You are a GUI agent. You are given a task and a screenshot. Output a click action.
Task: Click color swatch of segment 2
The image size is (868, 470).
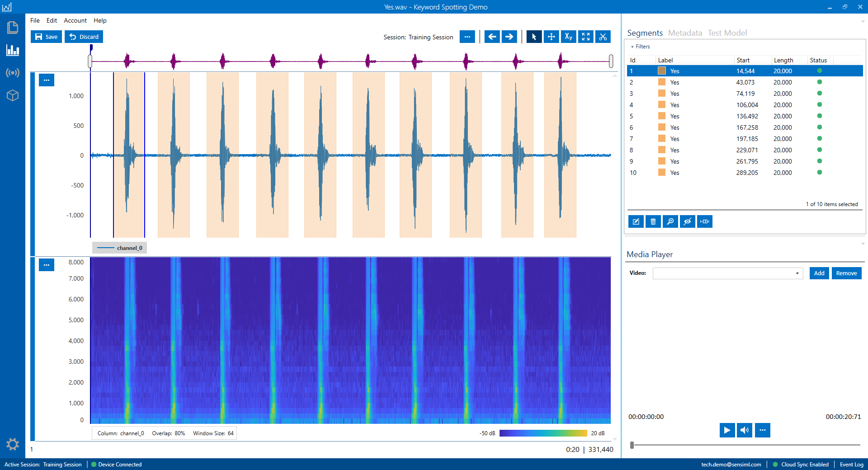662,82
